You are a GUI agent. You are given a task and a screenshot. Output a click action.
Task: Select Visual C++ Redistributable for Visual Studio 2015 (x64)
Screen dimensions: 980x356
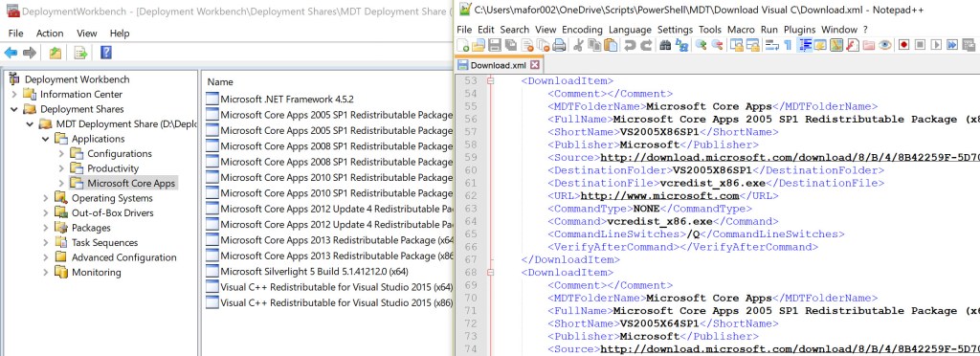pyautogui.click(x=336, y=287)
